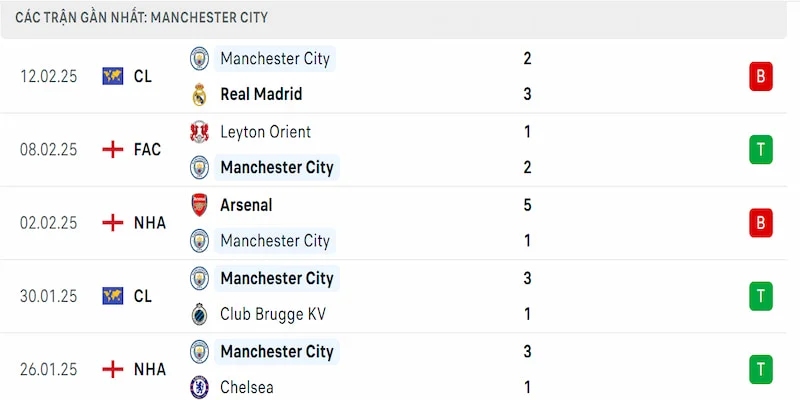Open the Club Brugge KV team link

pos(273,314)
